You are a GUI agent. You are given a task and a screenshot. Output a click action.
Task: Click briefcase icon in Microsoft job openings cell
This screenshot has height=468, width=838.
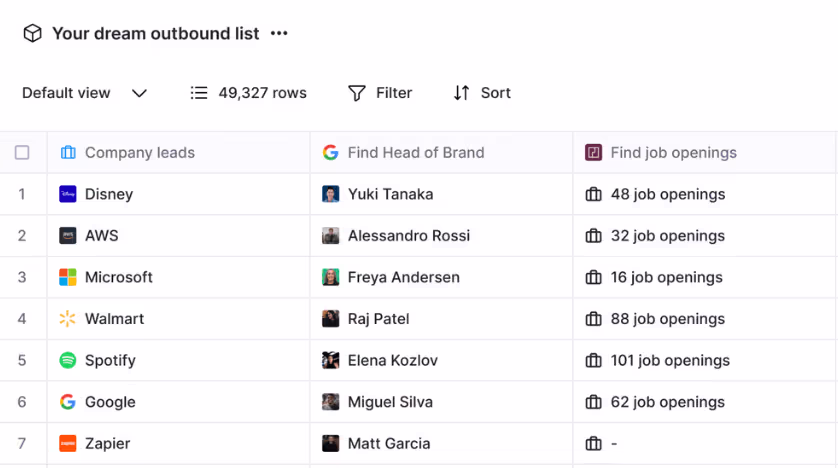point(593,277)
